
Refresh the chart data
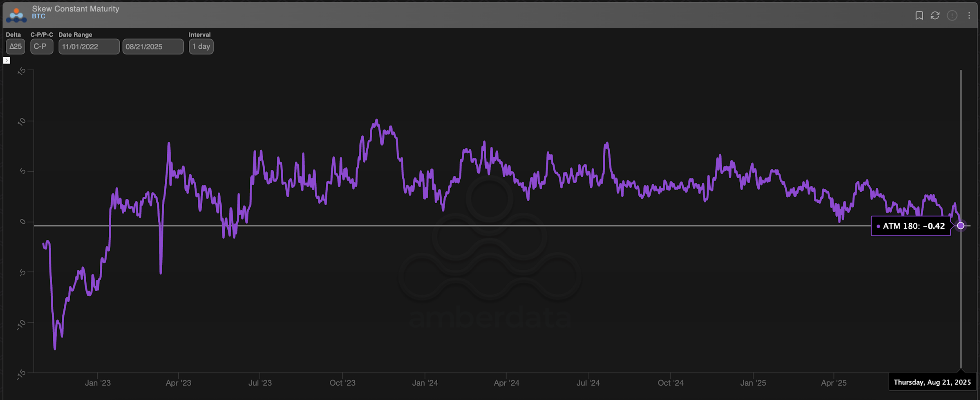(x=935, y=16)
